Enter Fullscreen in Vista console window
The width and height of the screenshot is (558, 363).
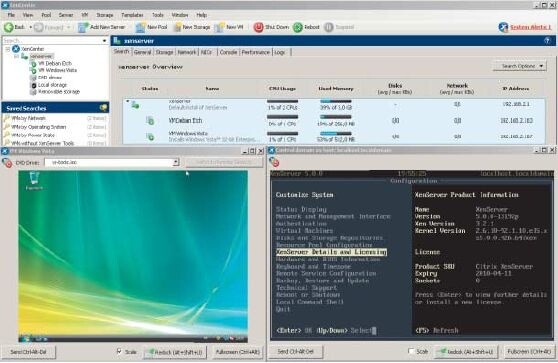[x=238, y=352]
